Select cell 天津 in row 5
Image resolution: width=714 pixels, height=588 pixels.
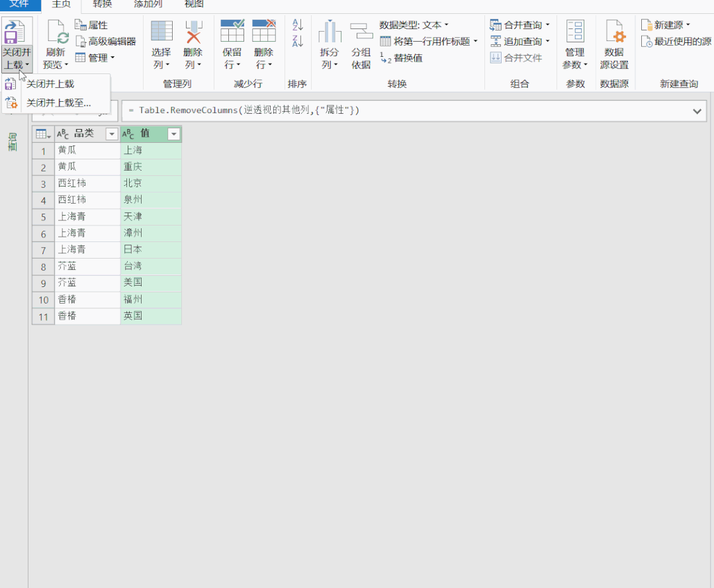click(x=151, y=217)
